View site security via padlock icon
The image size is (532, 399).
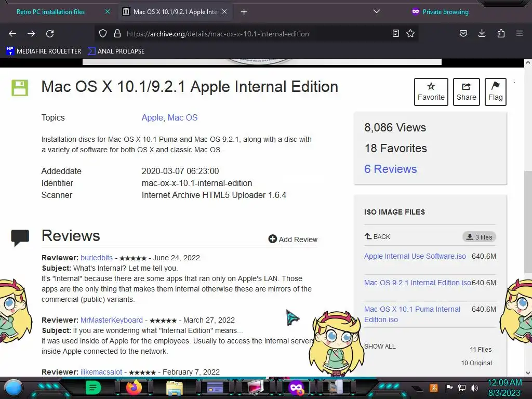117,33
